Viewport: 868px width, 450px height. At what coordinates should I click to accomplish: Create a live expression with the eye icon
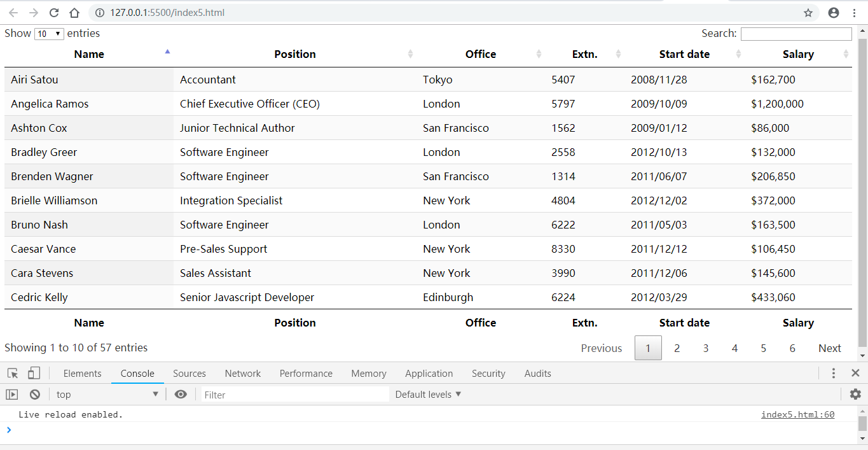click(181, 394)
